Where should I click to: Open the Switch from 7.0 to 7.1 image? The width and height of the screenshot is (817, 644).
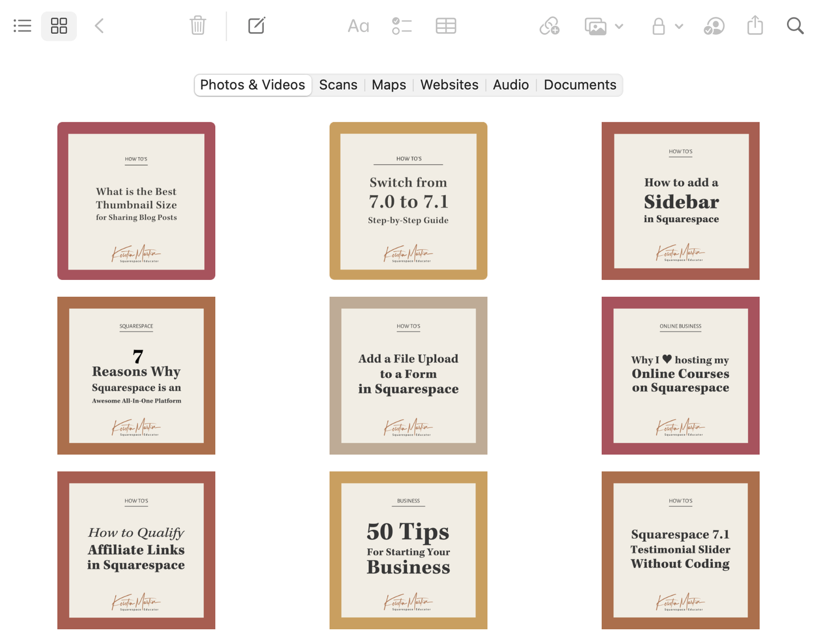click(408, 201)
